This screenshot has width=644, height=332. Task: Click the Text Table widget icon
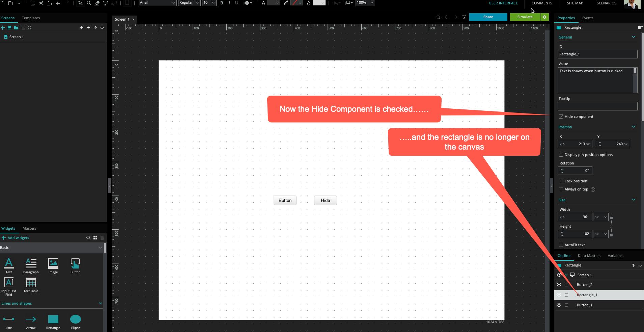pyautogui.click(x=31, y=282)
